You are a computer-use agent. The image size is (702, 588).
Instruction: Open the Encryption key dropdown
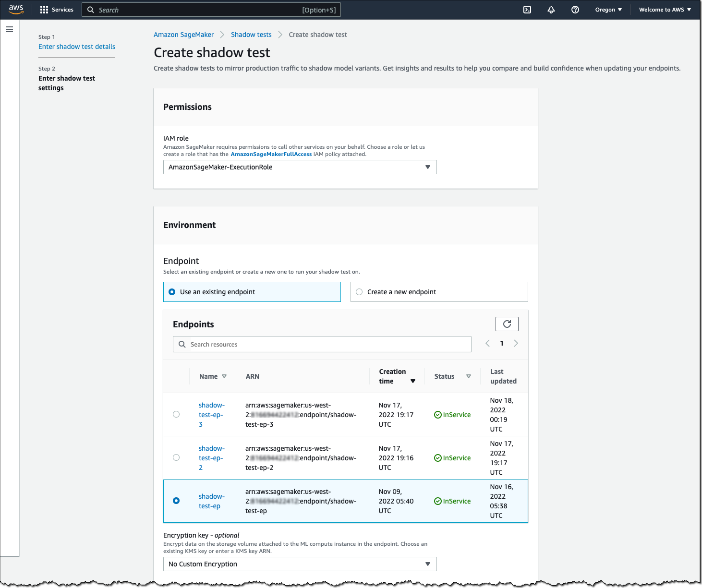tap(300, 564)
